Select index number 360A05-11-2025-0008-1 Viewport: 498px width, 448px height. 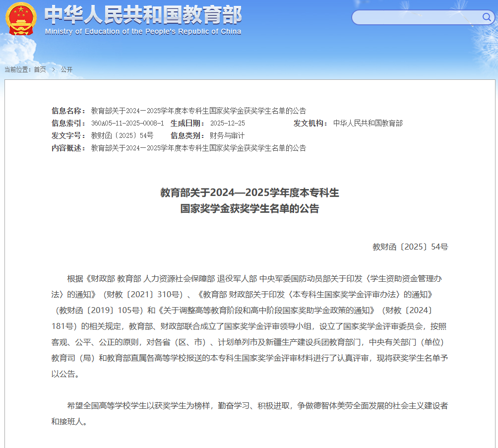click(127, 123)
